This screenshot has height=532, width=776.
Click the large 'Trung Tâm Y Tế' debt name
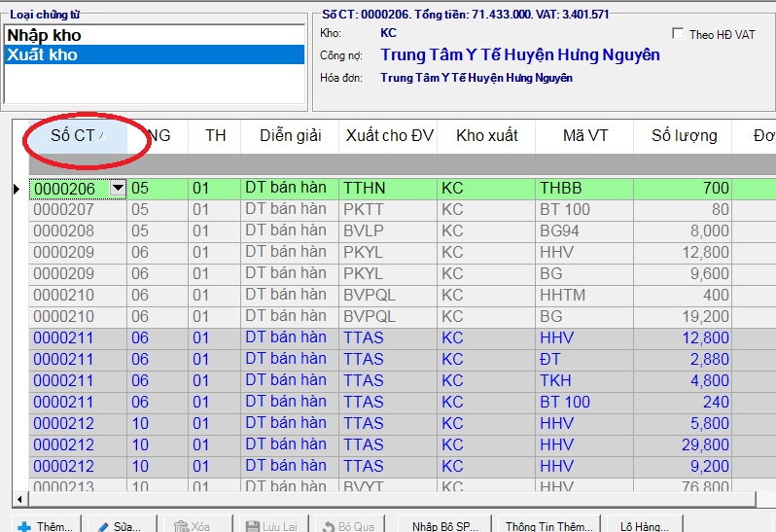[x=520, y=54]
